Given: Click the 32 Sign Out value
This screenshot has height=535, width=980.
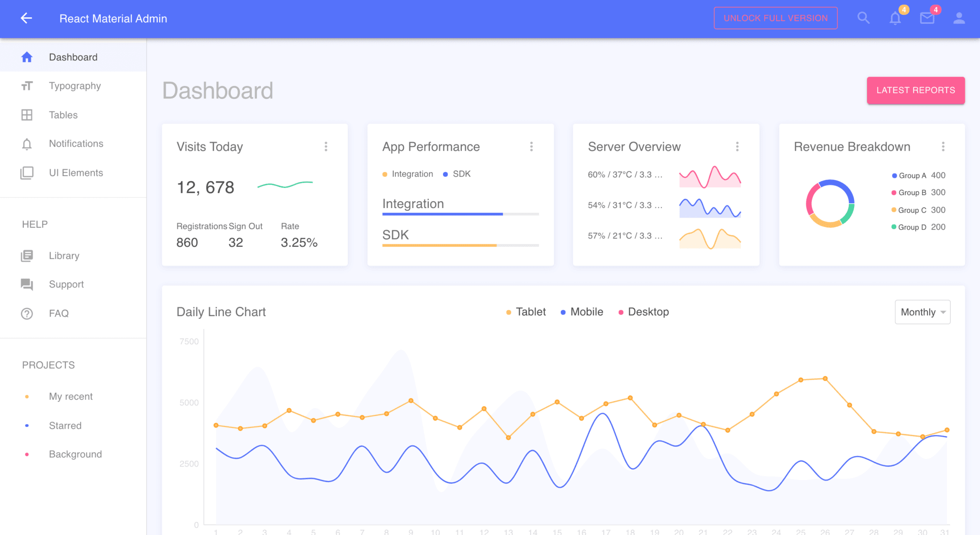Looking at the screenshot, I should (236, 243).
